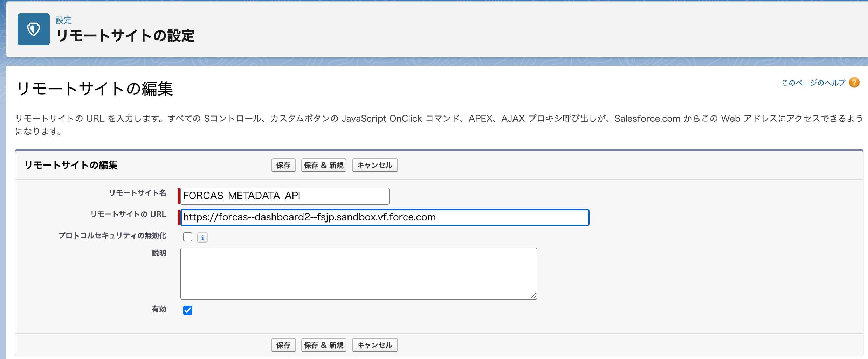Focus the リモートサイト名 field containing FORCAS_METADATA_API
The height and width of the screenshot is (359, 868).
[284, 196]
